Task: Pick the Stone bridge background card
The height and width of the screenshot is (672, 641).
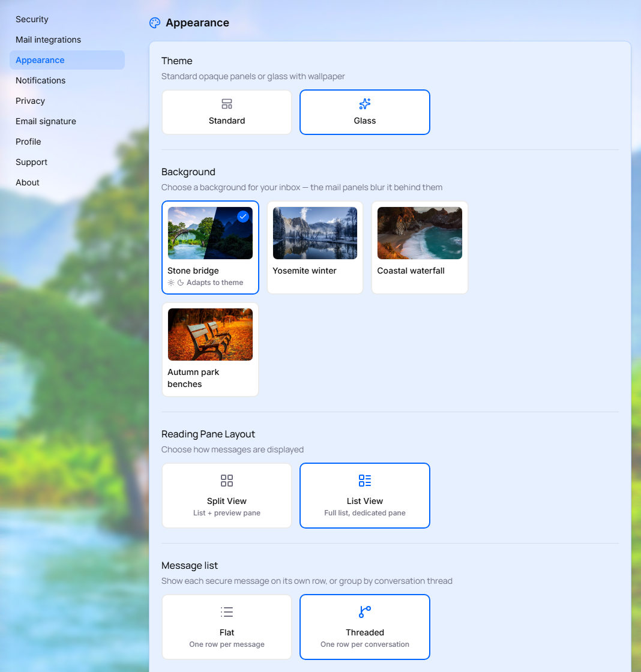Action: tap(210, 247)
